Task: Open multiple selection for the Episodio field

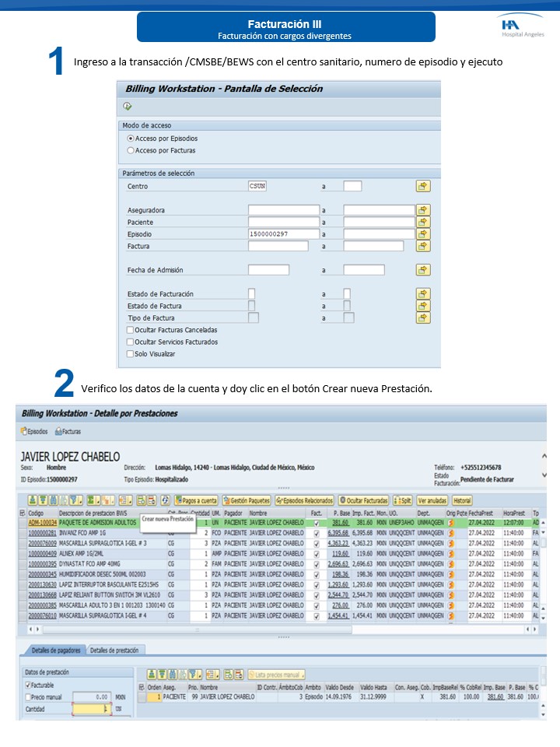Action: click(423, 233)
